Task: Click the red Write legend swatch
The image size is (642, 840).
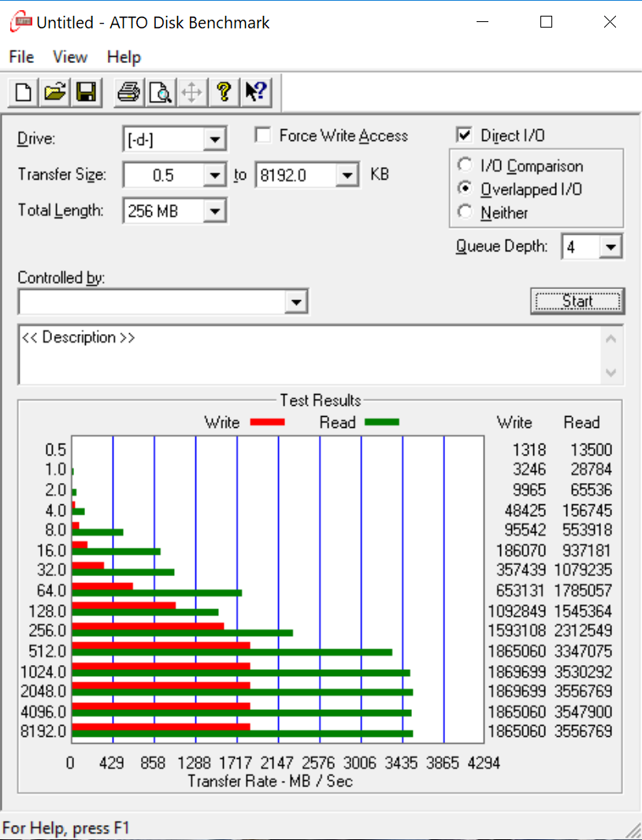Action: [268, 422]
